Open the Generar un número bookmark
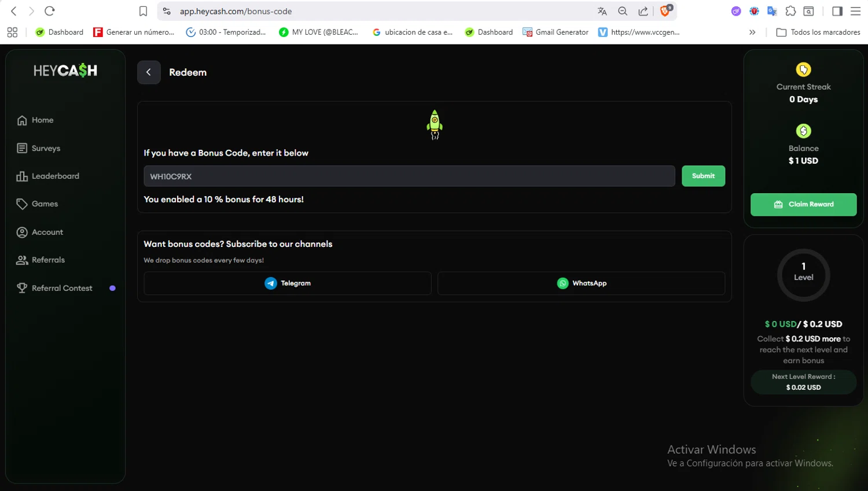The width and height of the screenshot is (868, 491). 134,32
